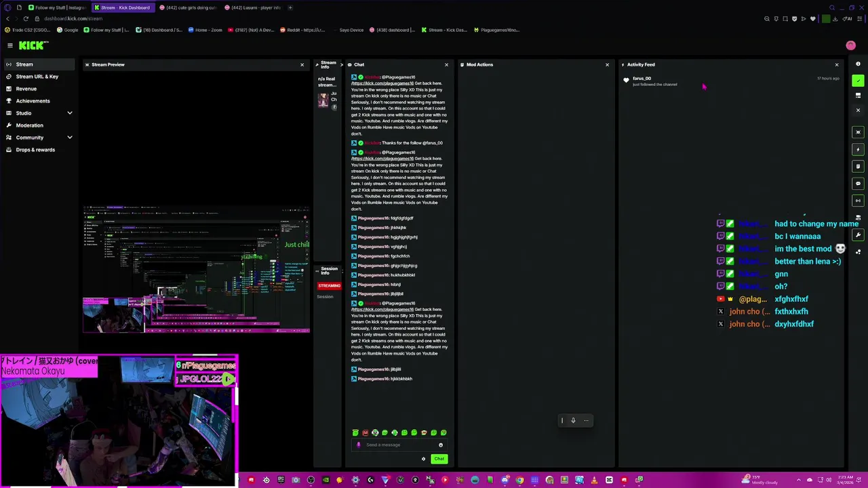The height and width of the screenshot is (488, 868).
Task: Toggle the green checkmark button
Action: point(858,81)
